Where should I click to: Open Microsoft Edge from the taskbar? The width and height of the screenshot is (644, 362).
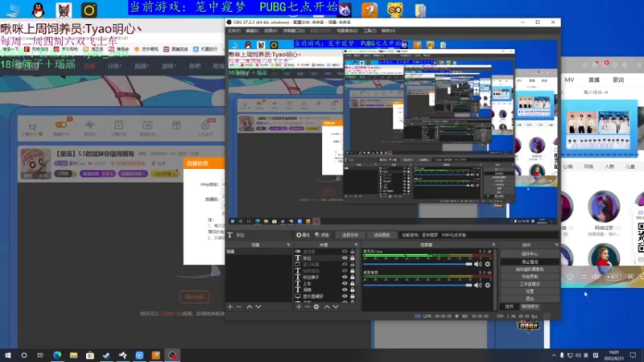coord(57,355)
